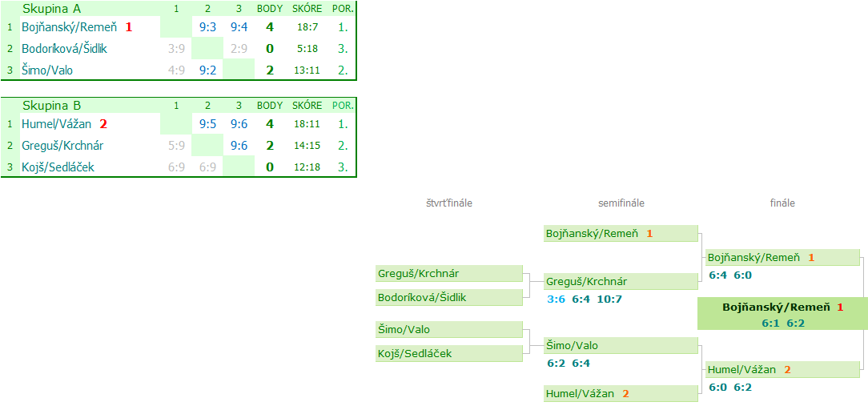This screenshot has height=418, width=868.
Task: Open the 9:5 result in Skupina B
Action: pos(207,124)
